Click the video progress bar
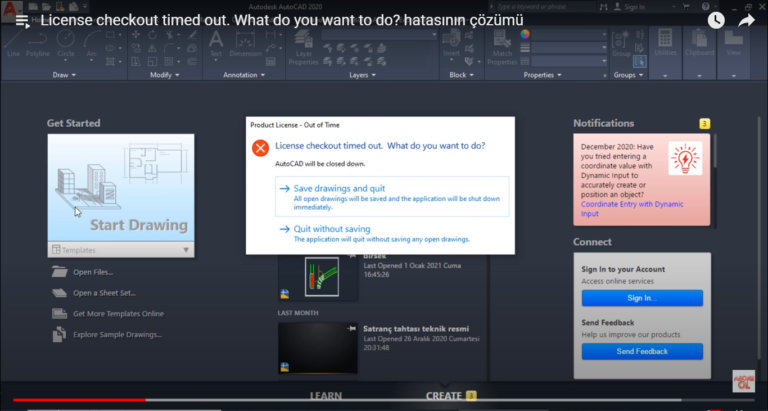Image resolution: width=768 pixels, height=411 pixels. [x=300, y=400]
